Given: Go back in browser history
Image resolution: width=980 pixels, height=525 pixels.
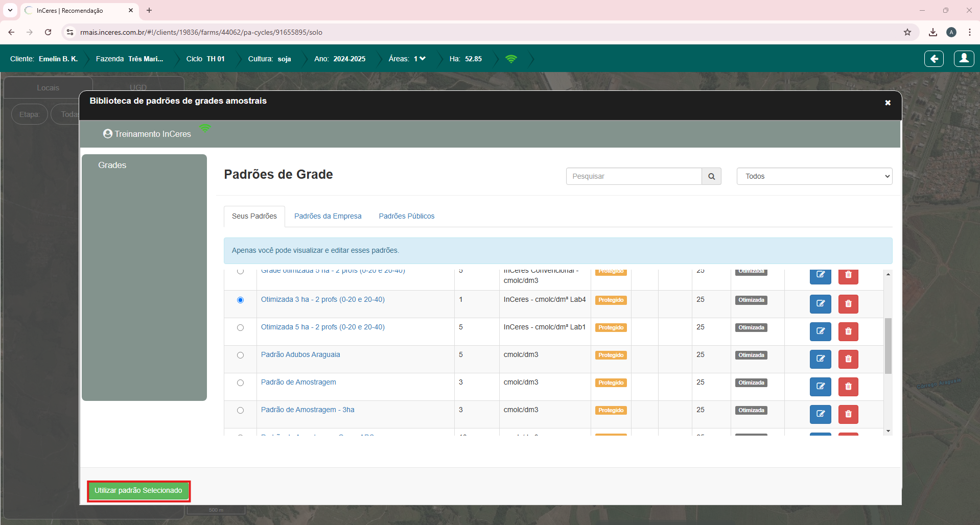Looking at the screenshot, I should [x=11, y=32].
